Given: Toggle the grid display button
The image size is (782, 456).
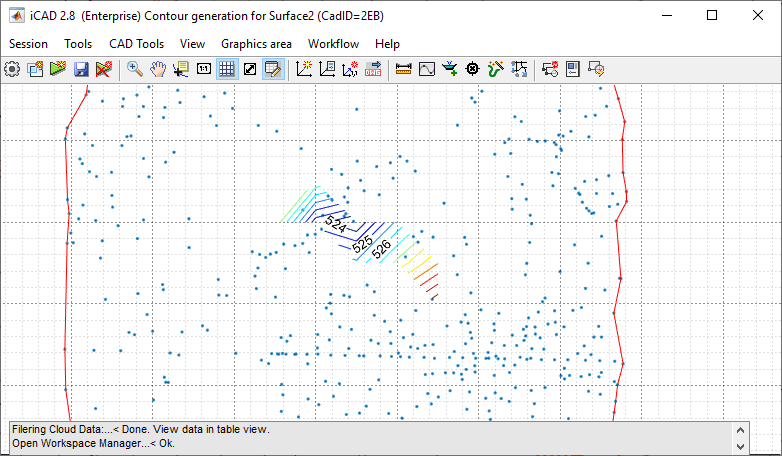Looking at the screenshot, I should [227, 69].
